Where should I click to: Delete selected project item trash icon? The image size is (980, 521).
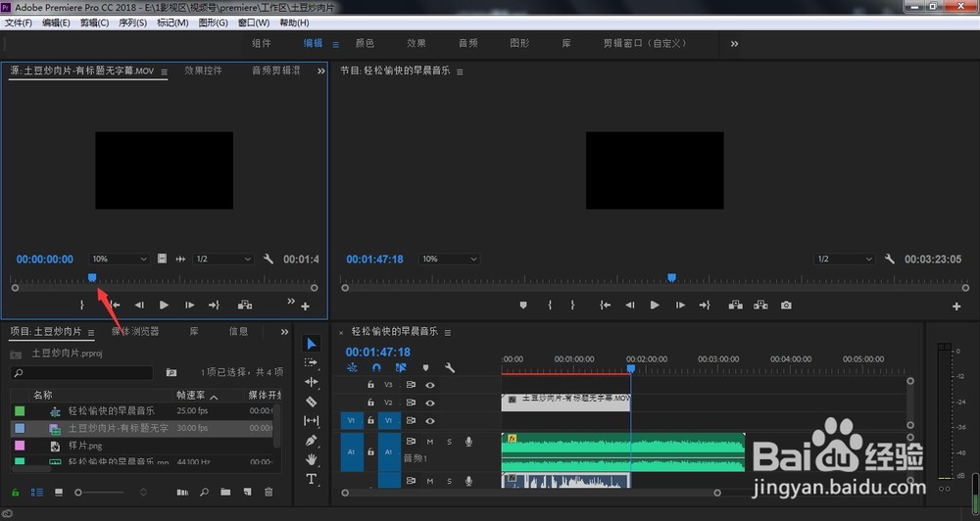click(x=269, y=493)
